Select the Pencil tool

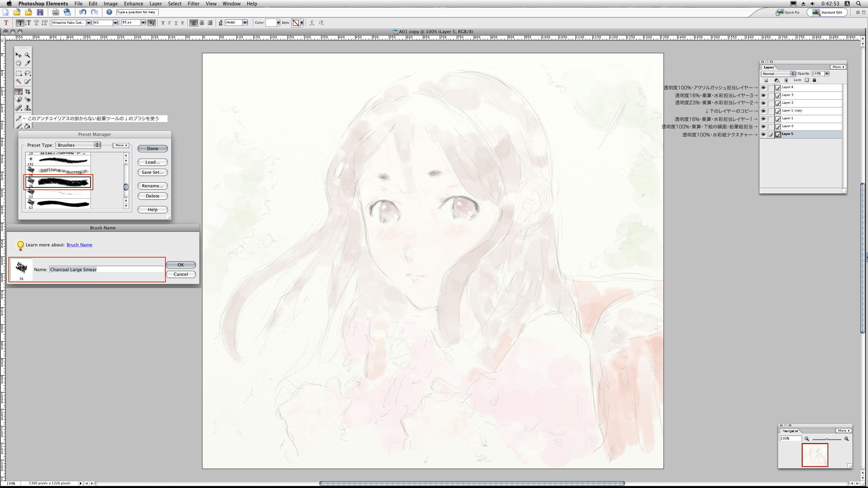(x=18, y=118)
